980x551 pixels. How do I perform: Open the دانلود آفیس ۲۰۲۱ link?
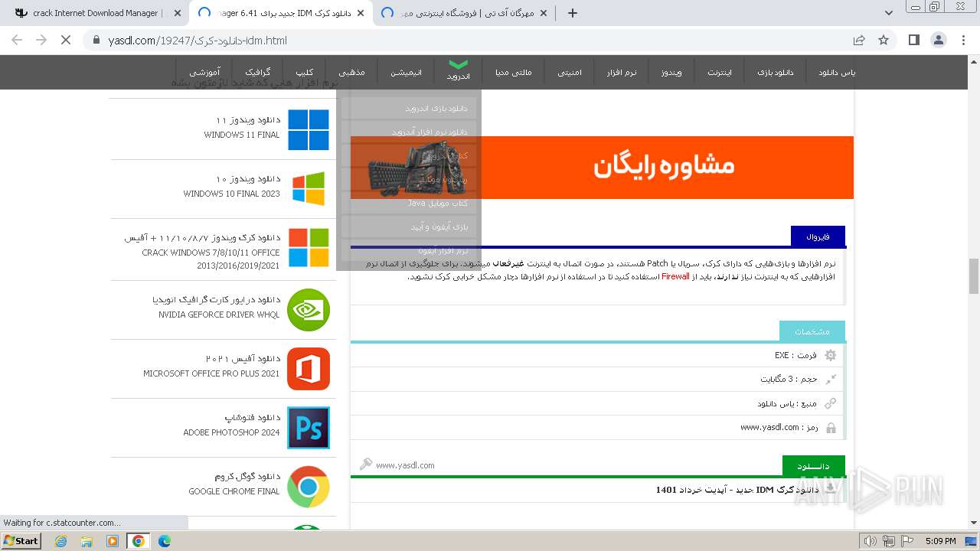click(243, 359)
